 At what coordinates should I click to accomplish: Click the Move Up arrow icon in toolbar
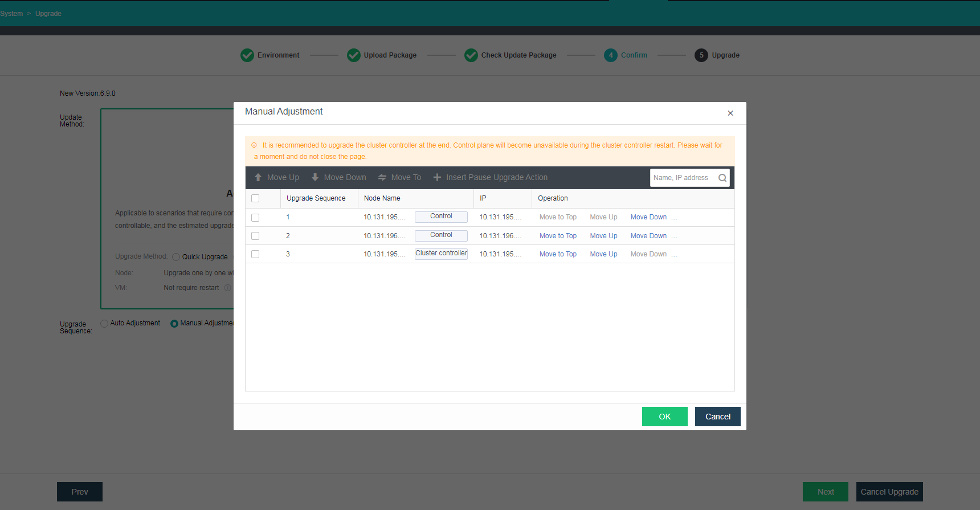(x=258, y=178)
